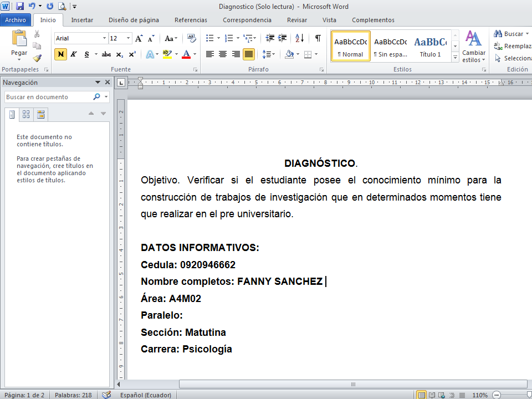Click the Save icon in quick access toolbar
The width and height of the screenshot is (532, 399).
pos(20,6)
